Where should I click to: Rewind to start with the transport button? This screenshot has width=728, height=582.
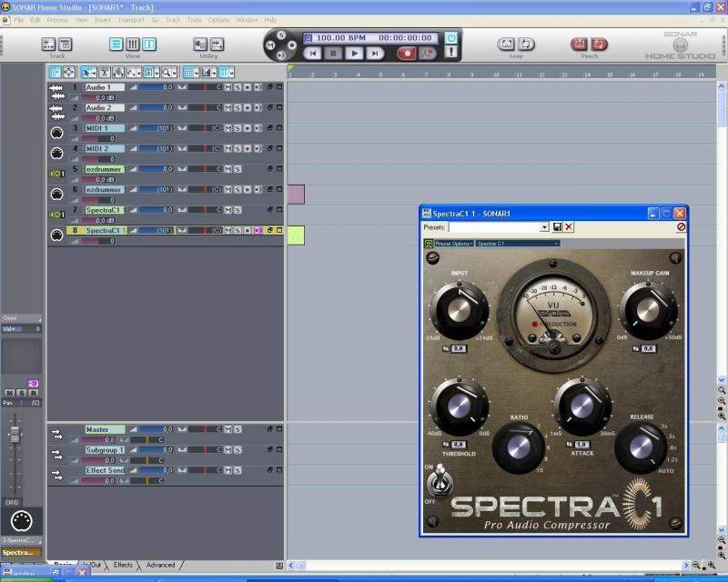[313, 54]
